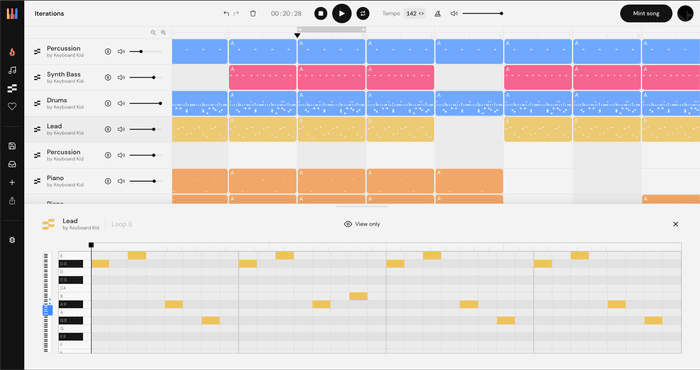This screenshot has height=370, width=700.
Task: Adjust the Drums track volume slider
Action: pos(146,103)
